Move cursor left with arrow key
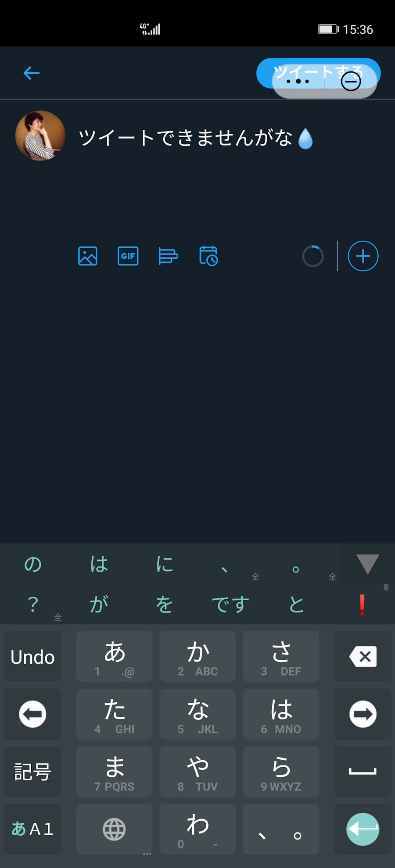This screenshot has width=395, height=868. coord(32,714)
